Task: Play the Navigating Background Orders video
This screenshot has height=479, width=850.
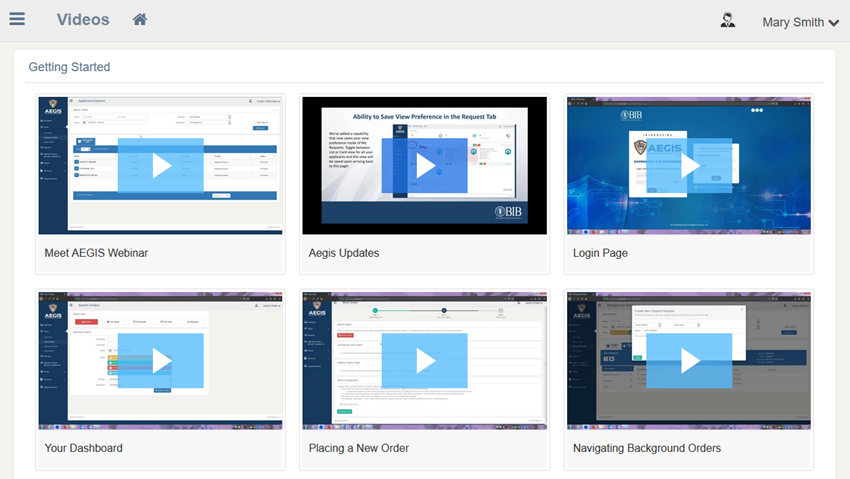Action: 689,361
